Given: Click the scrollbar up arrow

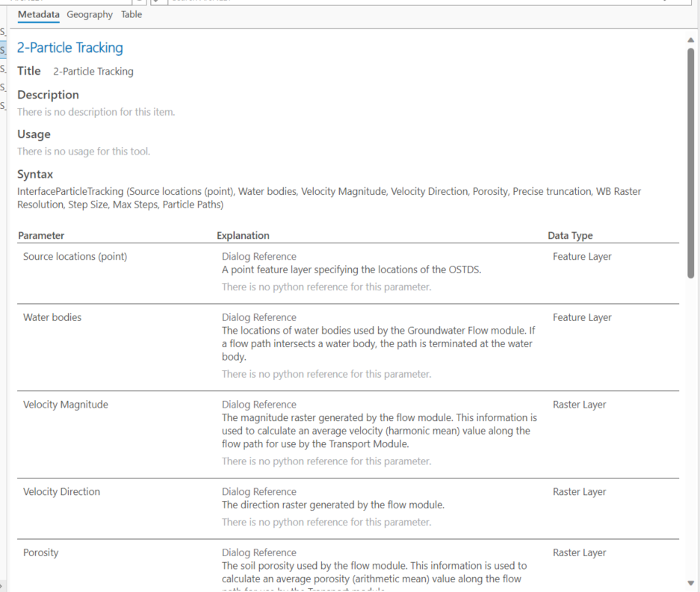Looking at the screenshot, I should point(690,40).
